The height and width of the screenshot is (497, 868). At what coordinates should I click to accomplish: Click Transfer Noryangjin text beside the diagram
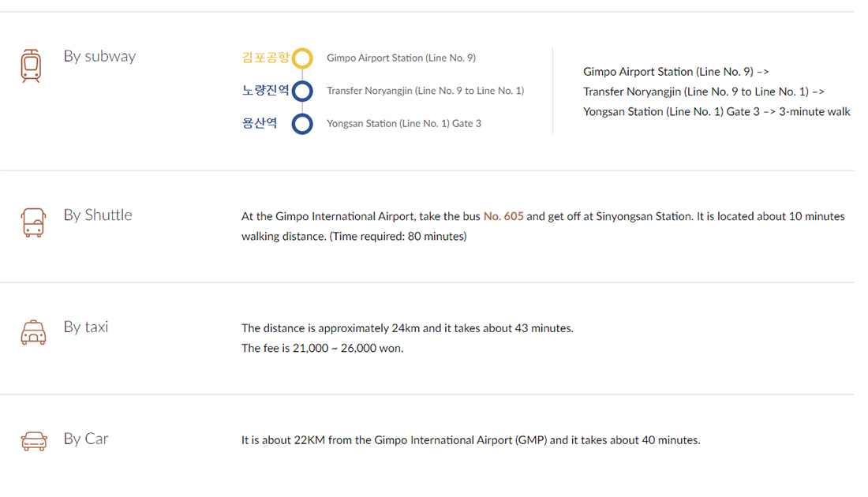425,91
